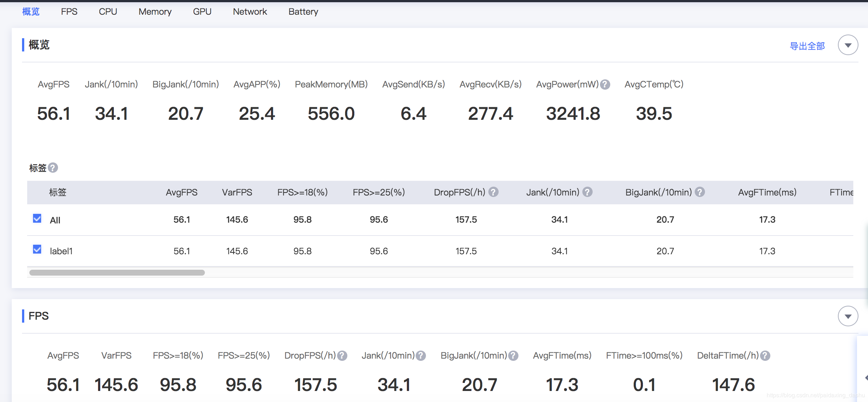Select the GPU tab
This screenshot has width=868, height=402.
tap(202, 12)
